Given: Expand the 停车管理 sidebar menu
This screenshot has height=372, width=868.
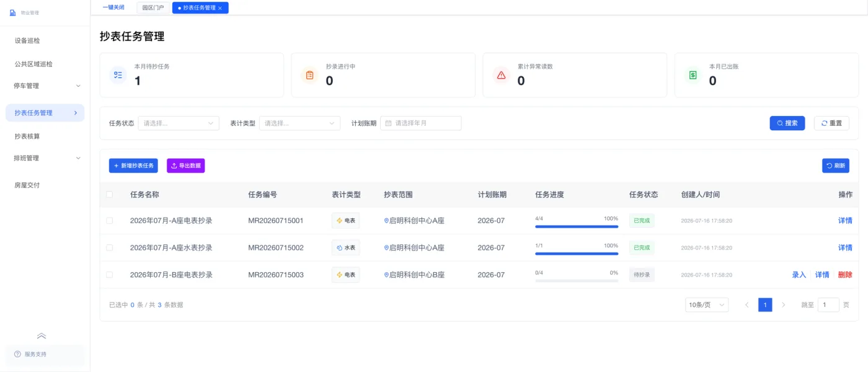Looking at the screenshot, I should point(45,86).
